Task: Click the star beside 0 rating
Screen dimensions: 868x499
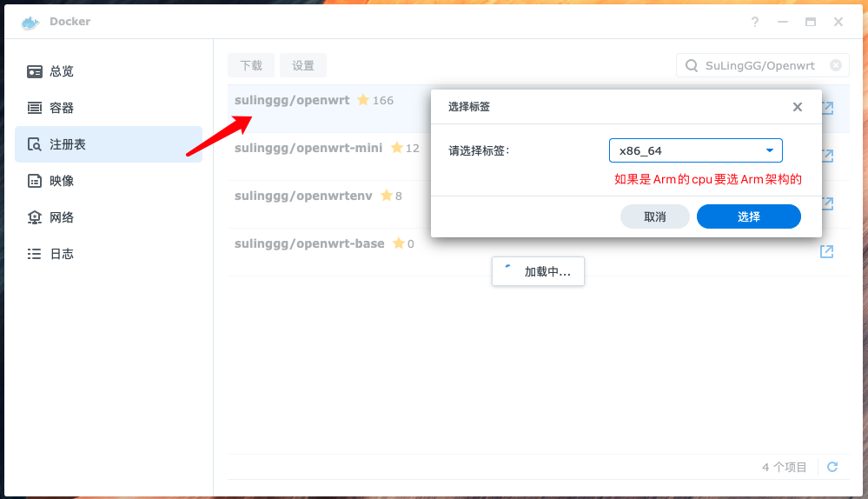Action: 399,243
